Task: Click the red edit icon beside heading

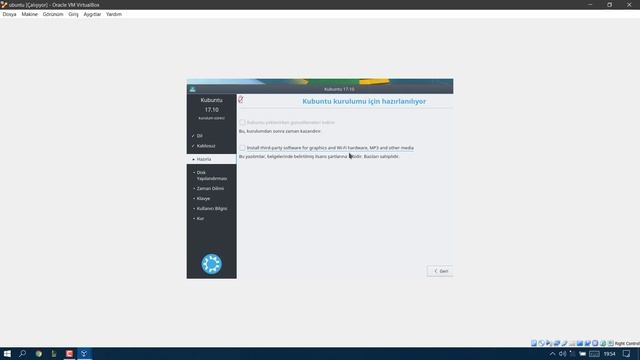Action: [x=241, y=100]
